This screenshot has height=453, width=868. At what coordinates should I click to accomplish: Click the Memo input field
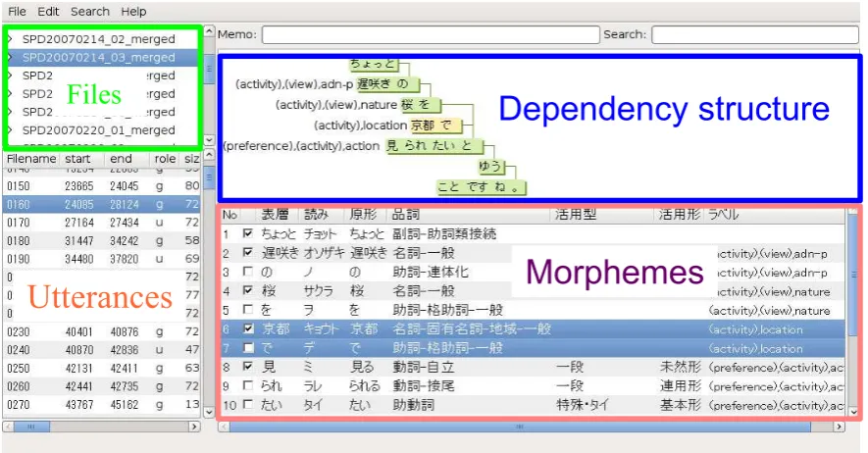(431, 34)
